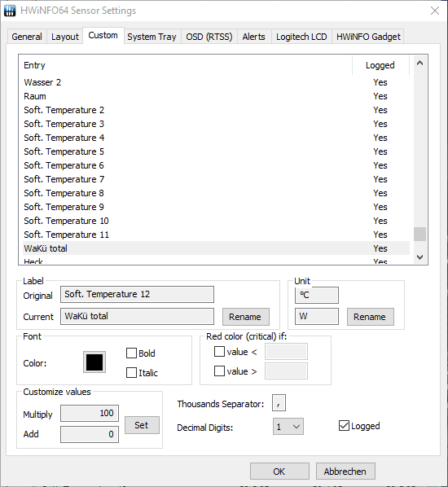Check the 'value <' critical checkbox
This screenshot has width=448, height=487.
(x=219, y=352)
